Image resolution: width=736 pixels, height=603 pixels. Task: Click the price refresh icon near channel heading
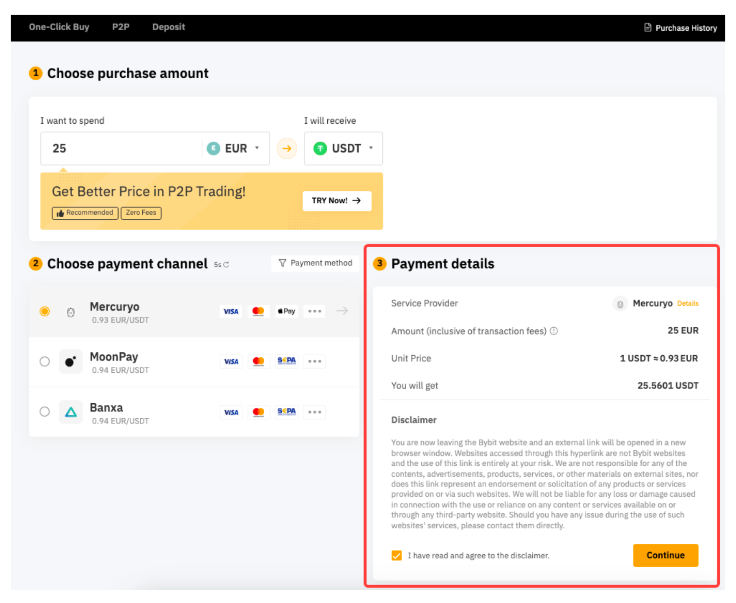[x=226, y=265]
